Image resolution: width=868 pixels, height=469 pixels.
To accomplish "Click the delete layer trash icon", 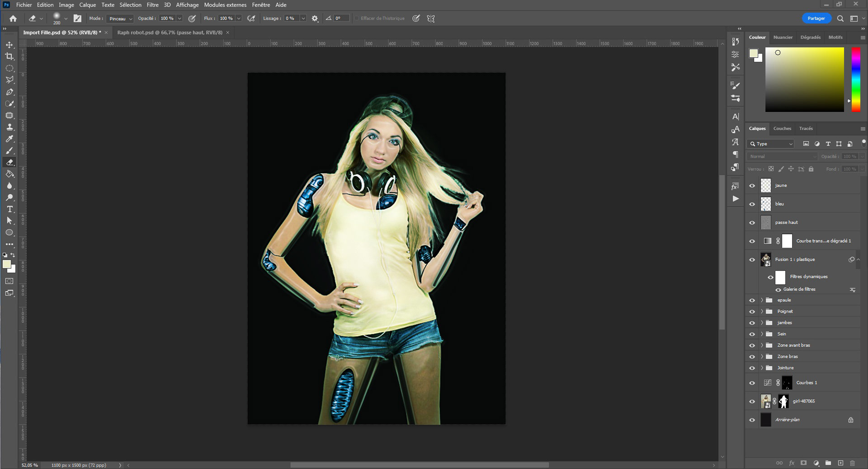I will [x=852, y=463].
